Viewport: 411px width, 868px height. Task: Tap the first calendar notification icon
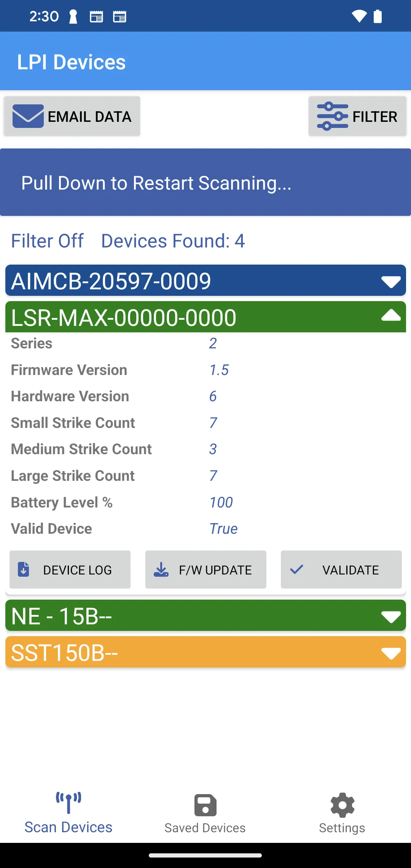click(96, 17)
